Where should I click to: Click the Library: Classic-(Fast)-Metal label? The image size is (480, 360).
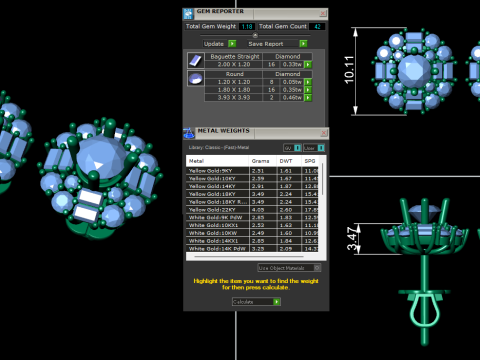point(219,147)
